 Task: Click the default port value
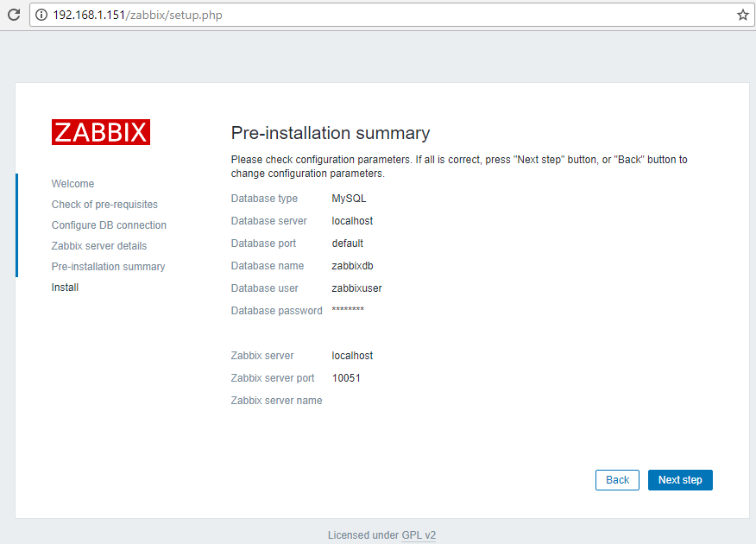348,244
